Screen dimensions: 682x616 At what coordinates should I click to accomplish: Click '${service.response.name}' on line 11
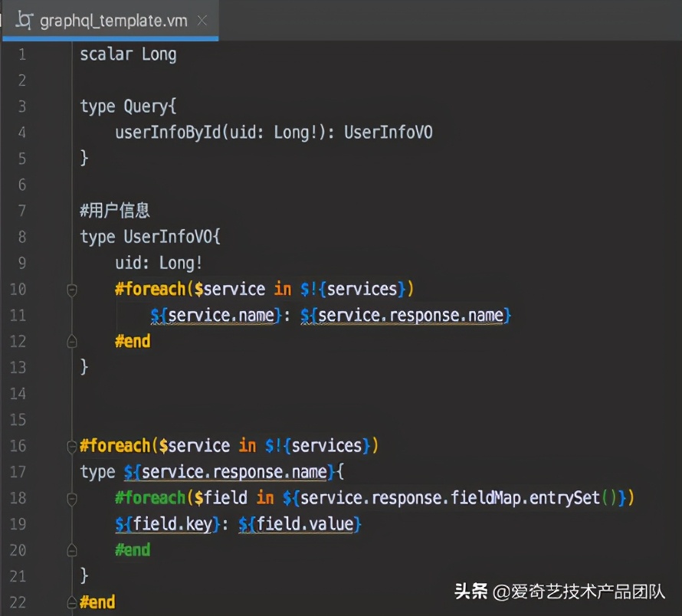406,316
